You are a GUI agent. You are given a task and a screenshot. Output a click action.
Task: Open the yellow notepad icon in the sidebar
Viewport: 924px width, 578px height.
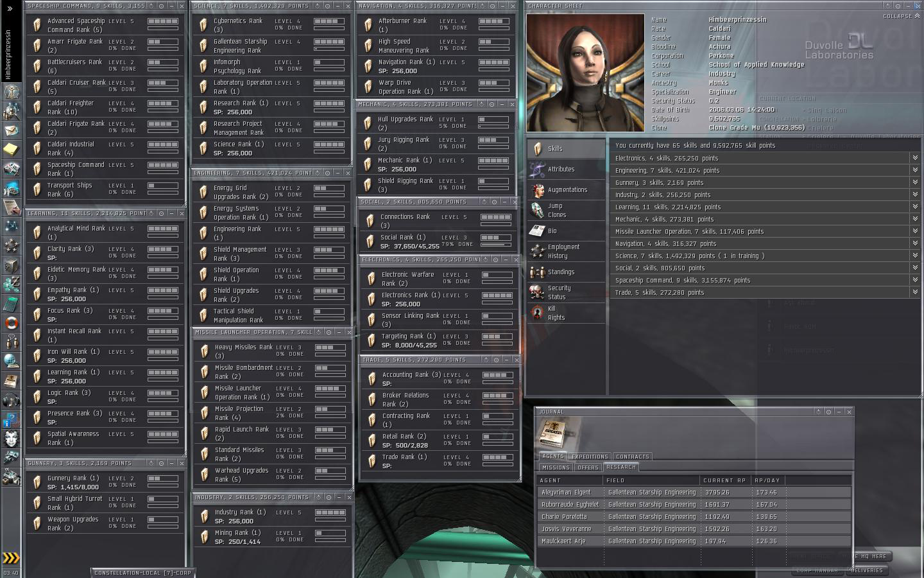click(x=11, y=150)
